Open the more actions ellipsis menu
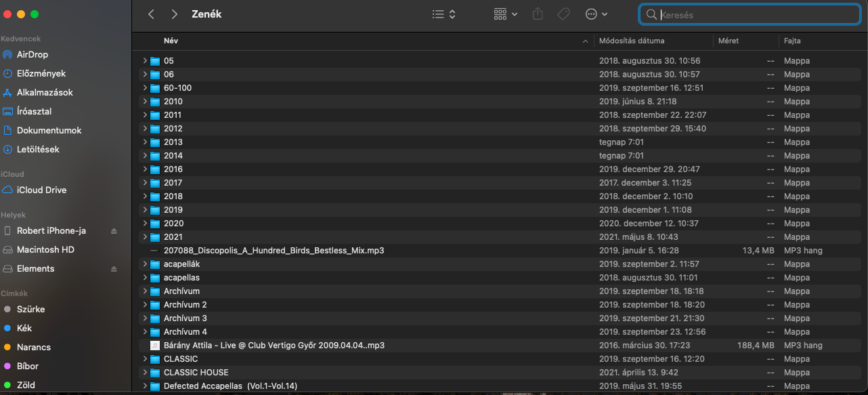868x395 pixels. 596,14
